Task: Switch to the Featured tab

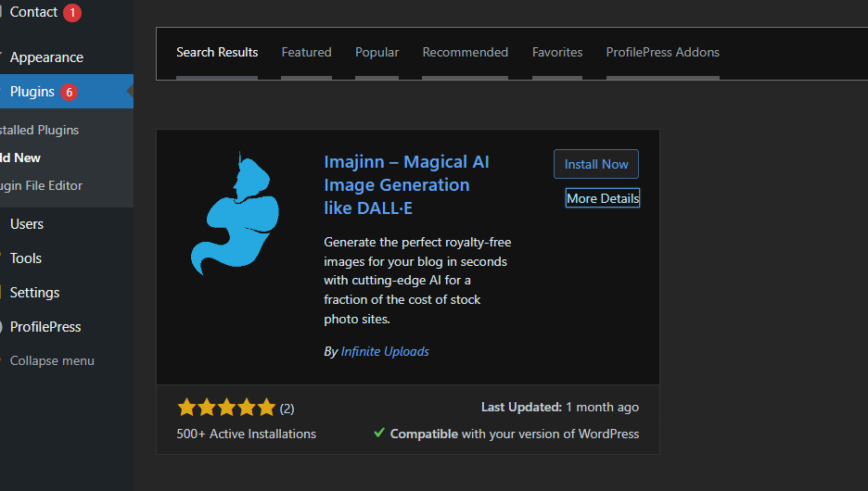Action: 306,52
